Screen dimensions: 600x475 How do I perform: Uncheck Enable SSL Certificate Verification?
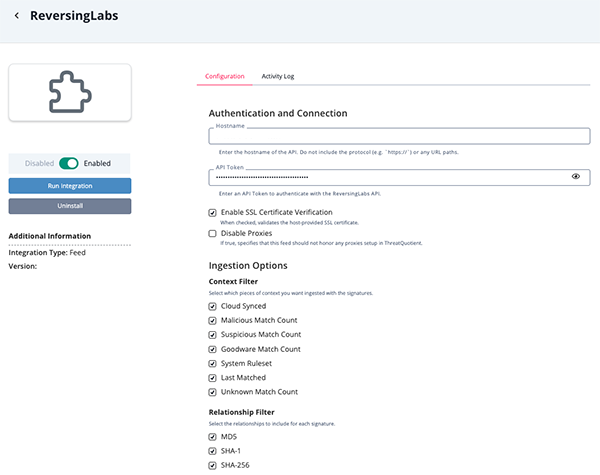tap(212, 213)
